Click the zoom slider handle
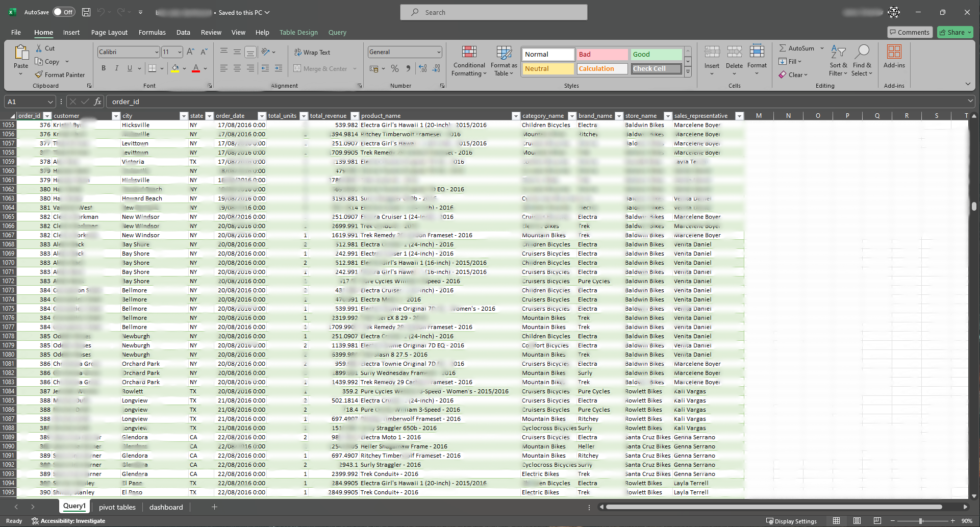The width and height of the screenshot is (980, 527). (921, 521)
